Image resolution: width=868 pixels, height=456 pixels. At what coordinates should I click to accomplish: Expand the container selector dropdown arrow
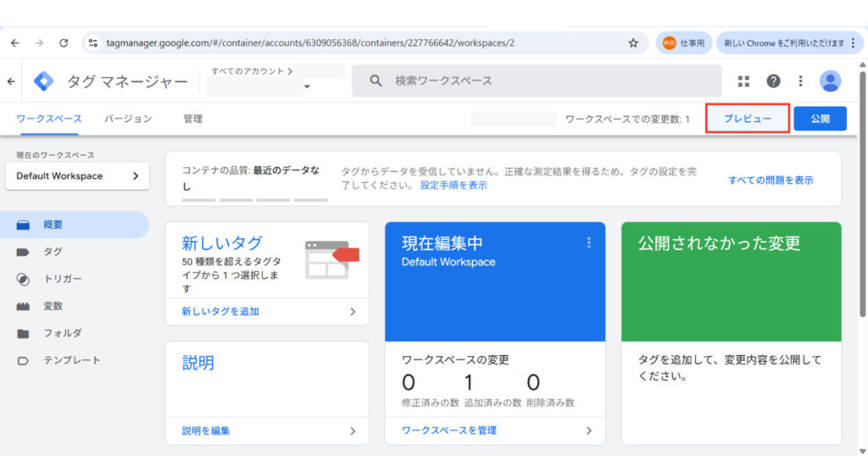(x=307, y=86)
